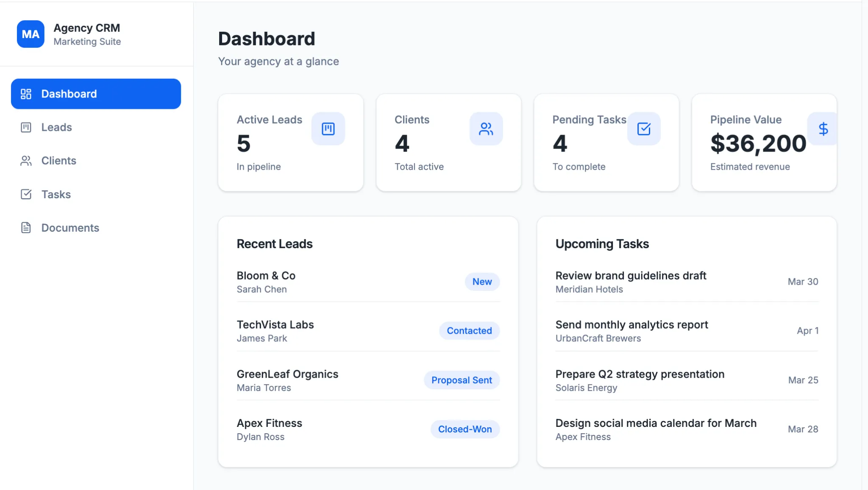868x490 pixels.
Task: Click the Dashboard grid icon in sidebar
Action: tap(26, 94)
